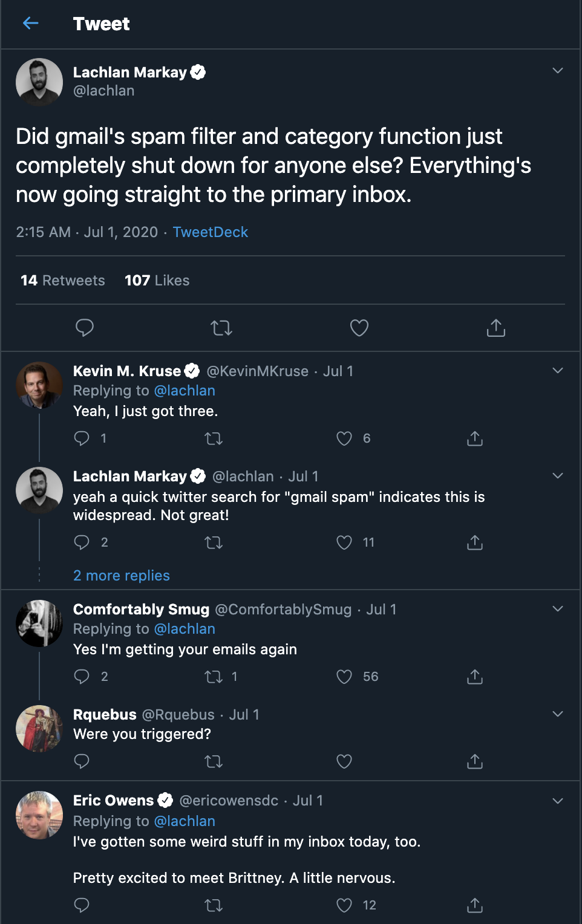View the 107 Likes list

(157, 281)
